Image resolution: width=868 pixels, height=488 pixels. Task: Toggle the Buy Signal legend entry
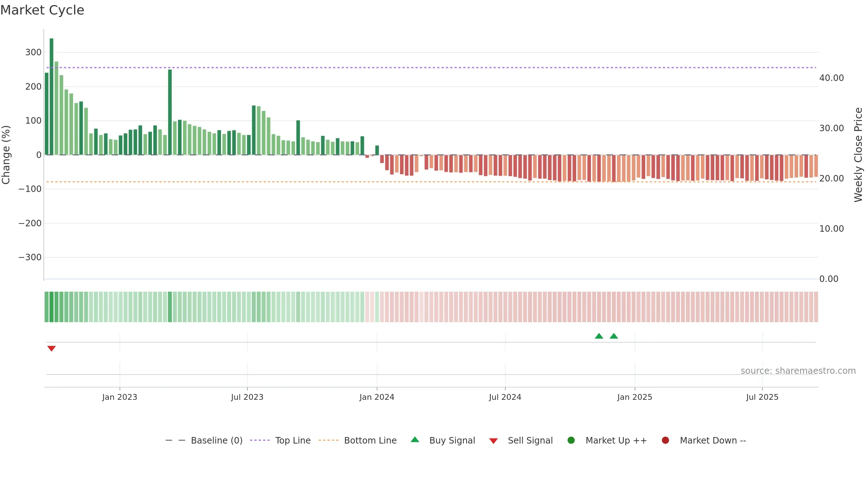pyautogui.click(x=443, y=440)
